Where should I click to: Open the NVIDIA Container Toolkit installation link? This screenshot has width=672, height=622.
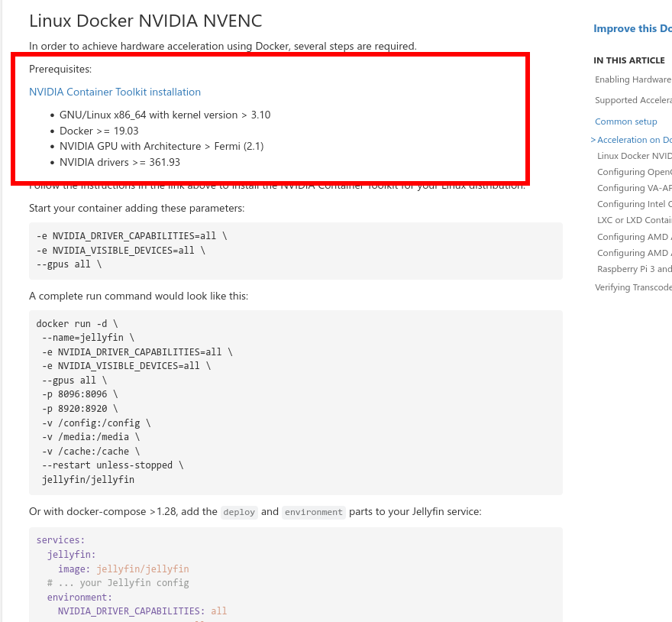[x=115, y=92]
